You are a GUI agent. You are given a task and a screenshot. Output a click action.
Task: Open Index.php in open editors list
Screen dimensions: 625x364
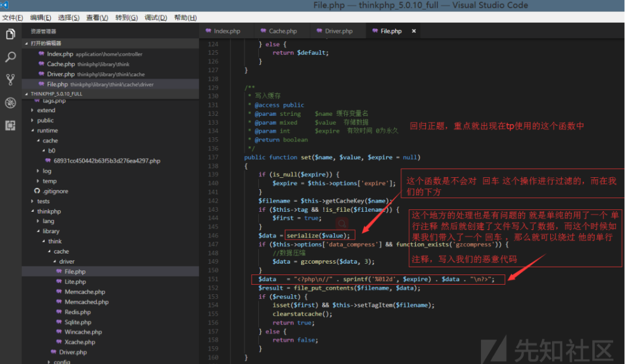pos(111,54)
